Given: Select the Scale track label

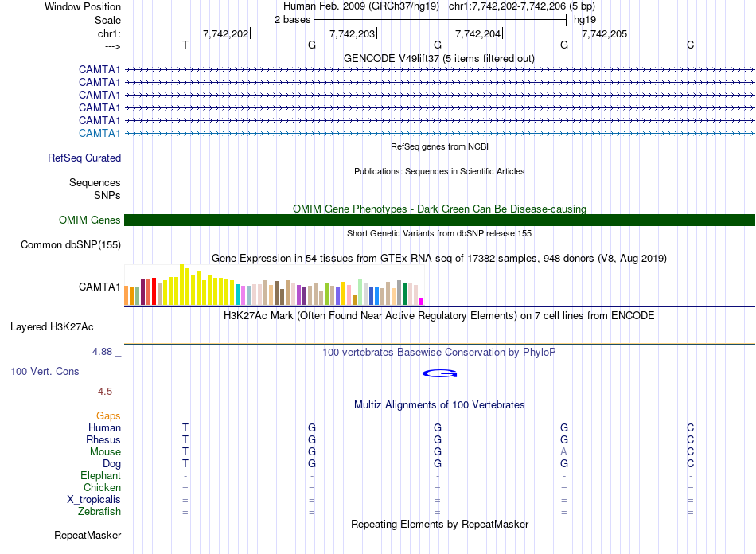Looking at the screenshot, I should pos(107,20).
